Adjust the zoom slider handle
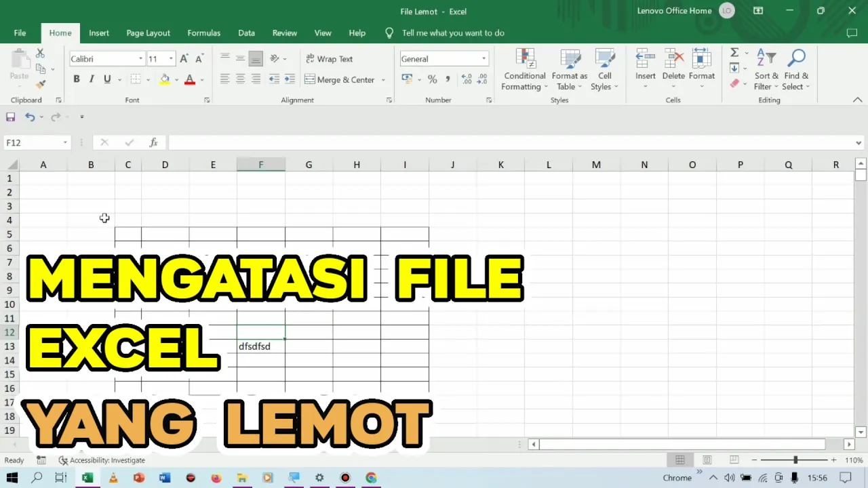This screenshot has height=488, width=868. click(795, 460)
